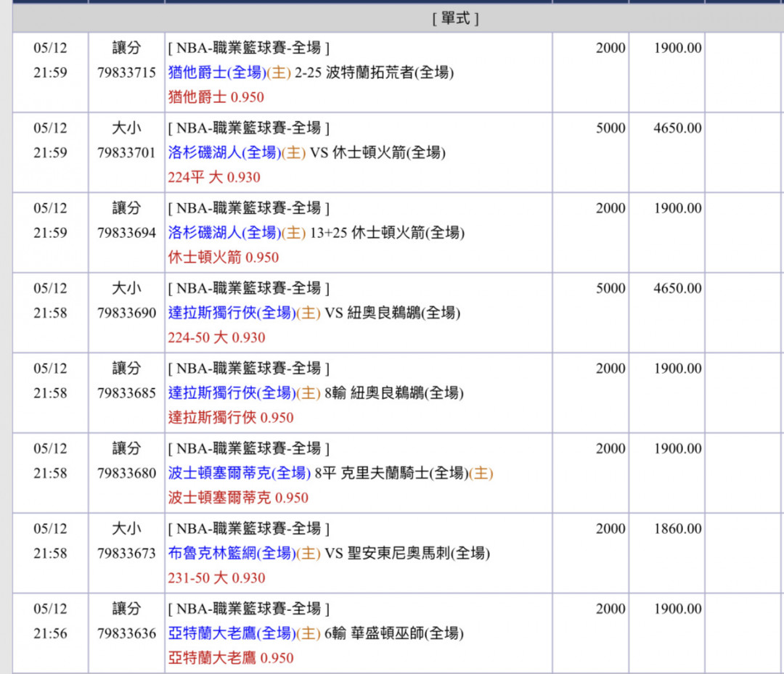Click the [ 單式 ] section header
Image resolution: width=784 pixels, height=674 pixels.
[455, 18]
